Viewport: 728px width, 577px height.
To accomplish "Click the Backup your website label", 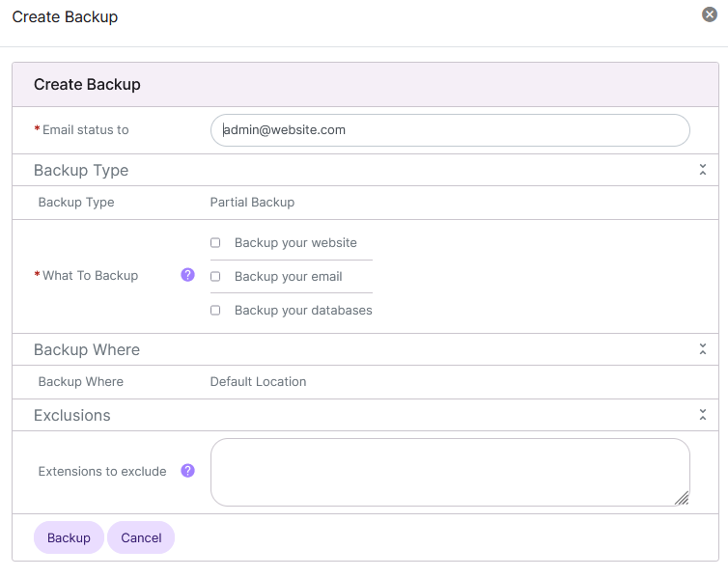I will (x=295, y=242).
